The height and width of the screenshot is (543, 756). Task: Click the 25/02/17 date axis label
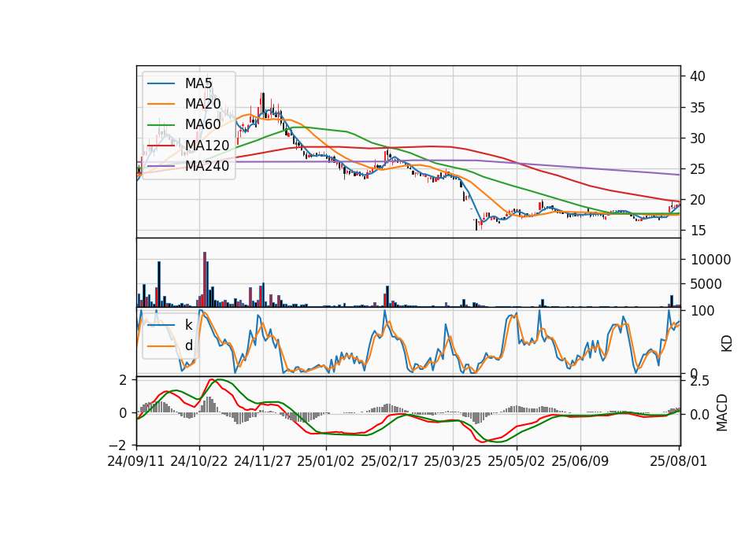390,461
